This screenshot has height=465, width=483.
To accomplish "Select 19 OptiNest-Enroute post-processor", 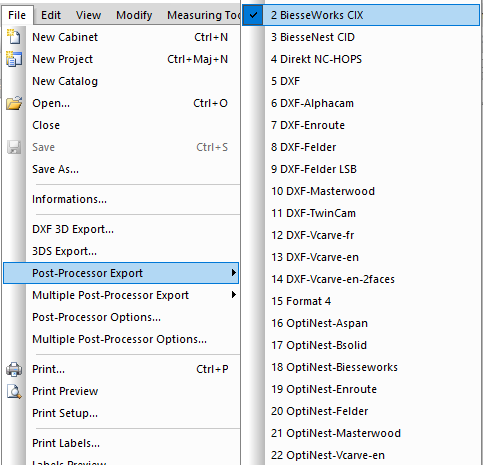I will point(361,389).
